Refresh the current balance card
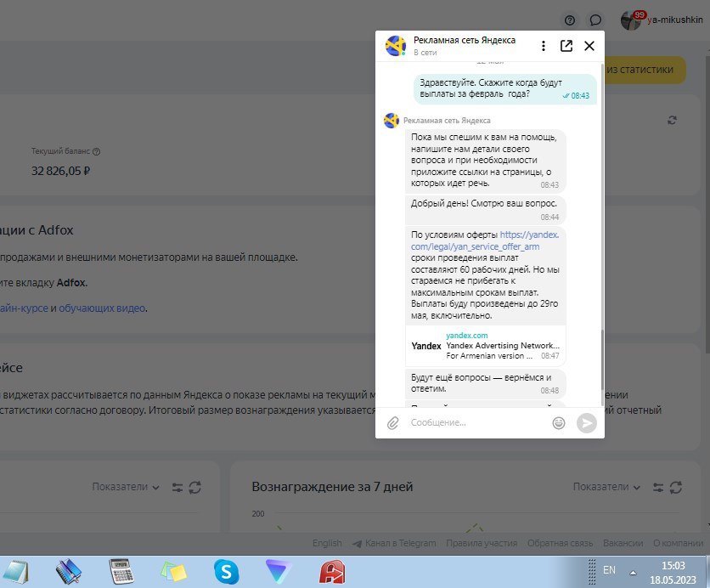This screenshot has height=588, width=710. click(x=672, y=120)
